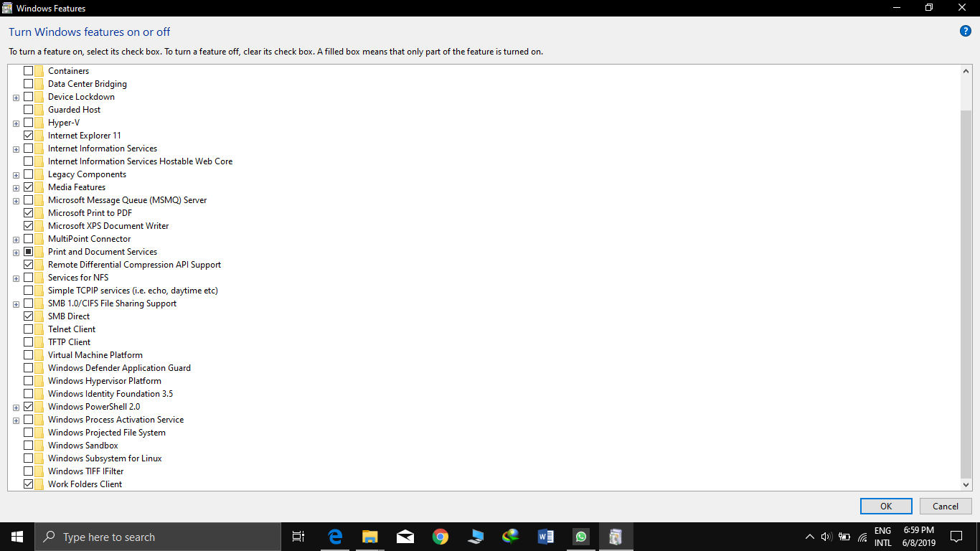Expand the MultiPoint Connector node

click(x=16, y=240)
